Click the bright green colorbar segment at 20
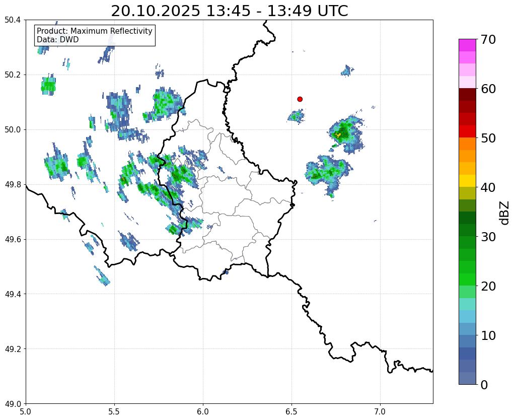The image size is (515, 420). [467, 279]
